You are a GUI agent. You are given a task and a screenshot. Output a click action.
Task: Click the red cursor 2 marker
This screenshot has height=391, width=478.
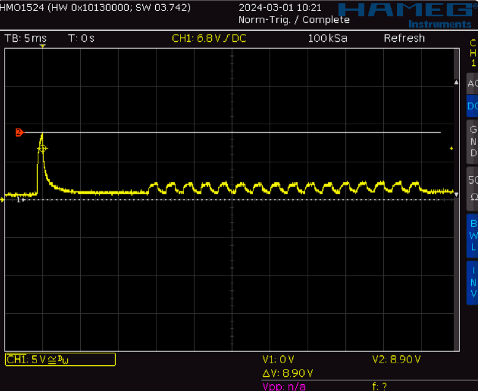pyautogui.click(x=19, y=132)
